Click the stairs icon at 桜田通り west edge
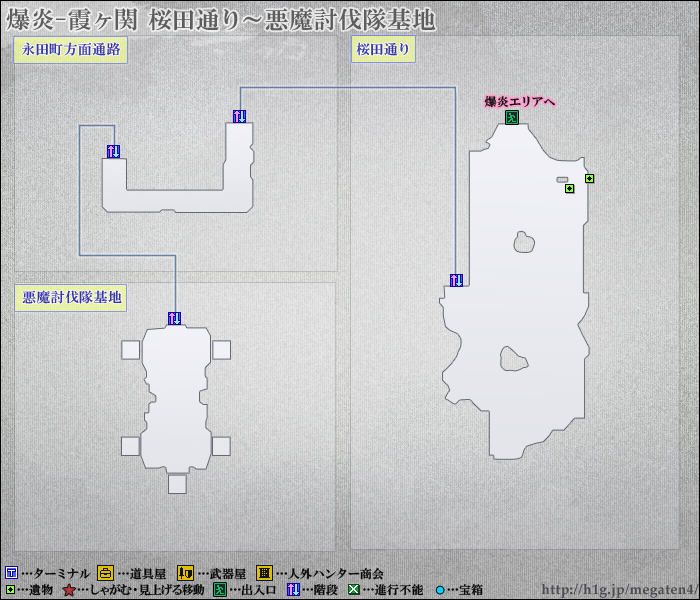Viewport: 700px width, 600px height. (456, 280)
